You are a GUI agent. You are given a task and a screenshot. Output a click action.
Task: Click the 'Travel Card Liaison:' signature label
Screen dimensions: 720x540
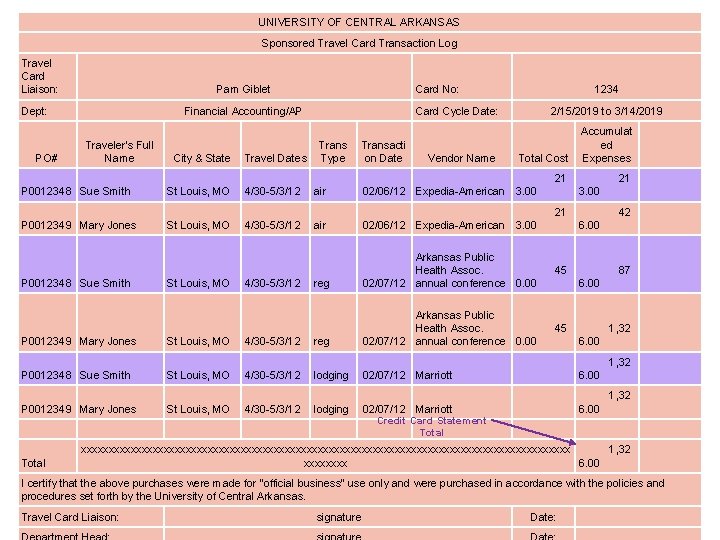click(91, 517)
